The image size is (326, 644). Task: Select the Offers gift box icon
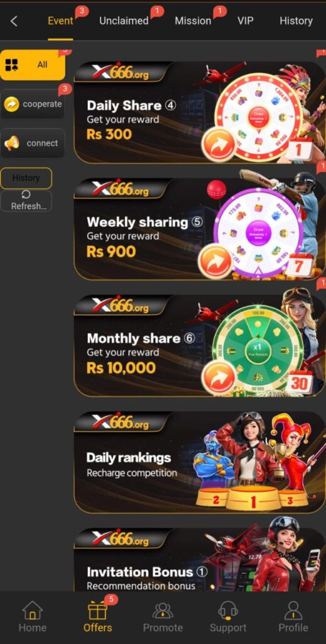click(x=97, y=610)
